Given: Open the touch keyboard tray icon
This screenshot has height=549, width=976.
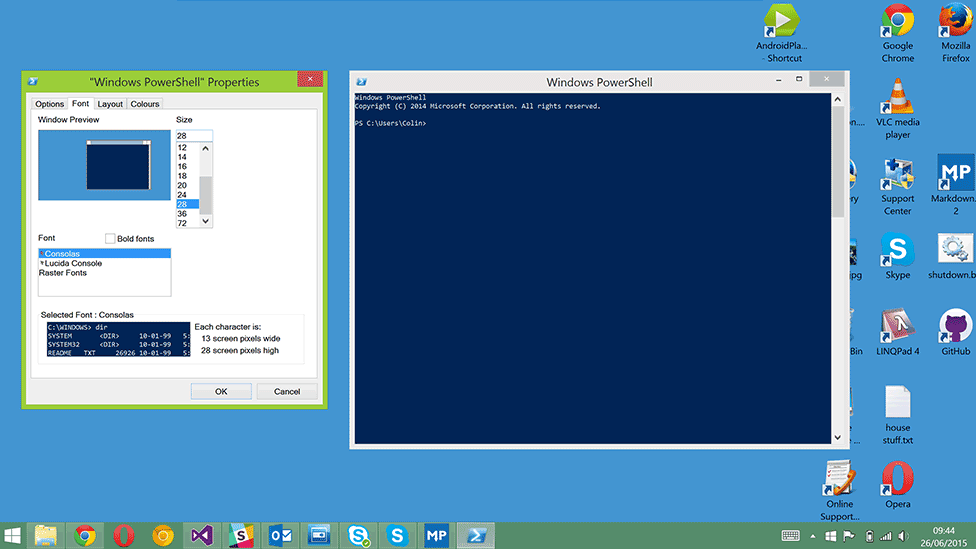Looking at the screenshot, I should coord(791,536).
